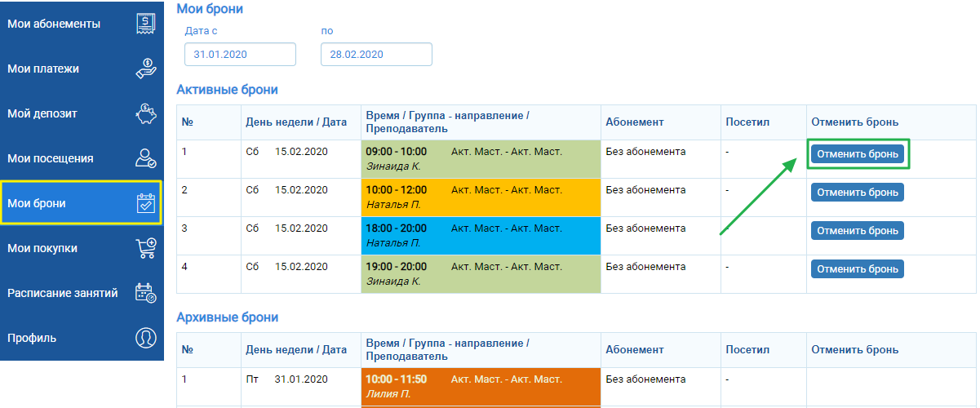Cancel the 18:00 - 20:00 booking
Viewport: 980px width, 408px height.
tap(857, 231)
